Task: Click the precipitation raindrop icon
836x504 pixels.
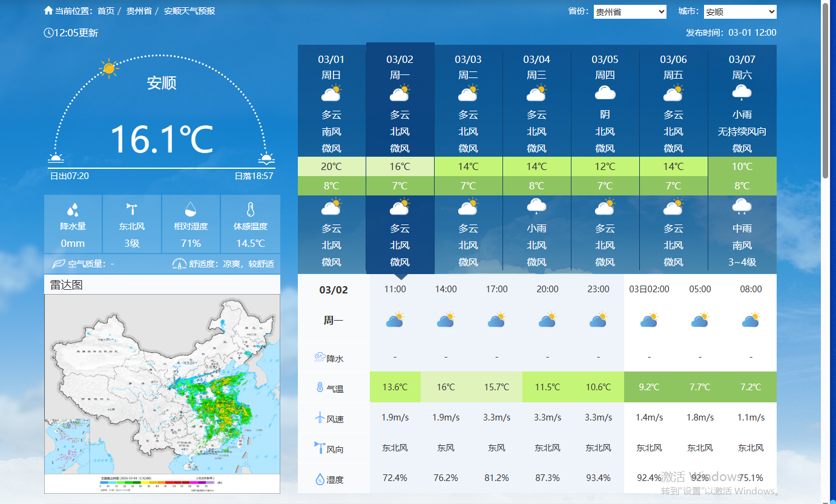Action: coord(73,210)
